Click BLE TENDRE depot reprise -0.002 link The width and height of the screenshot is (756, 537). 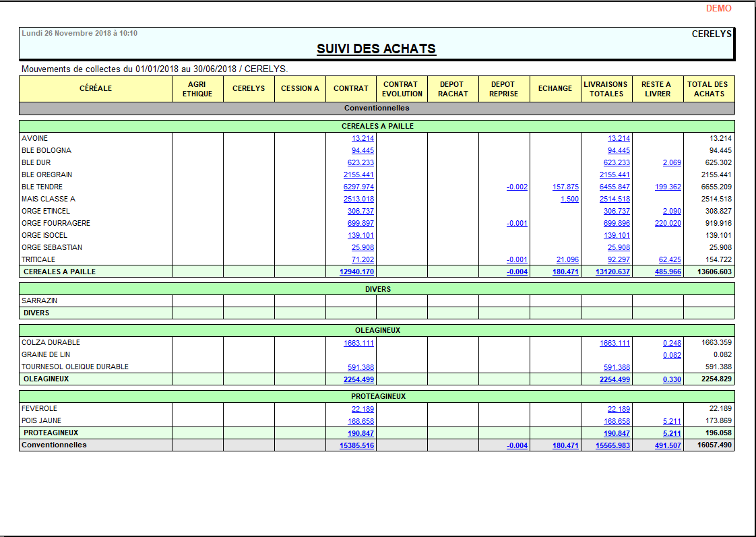pos(517,187)
